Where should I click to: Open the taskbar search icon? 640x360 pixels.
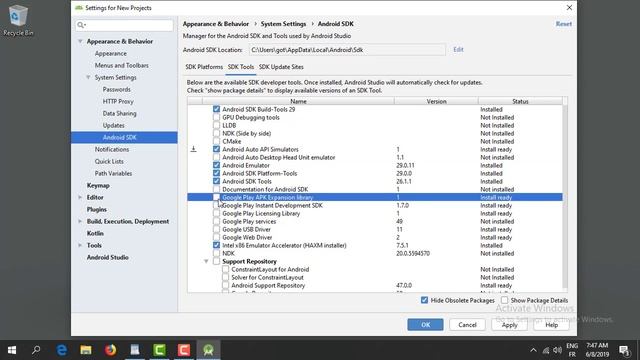(x=36, y=350)
